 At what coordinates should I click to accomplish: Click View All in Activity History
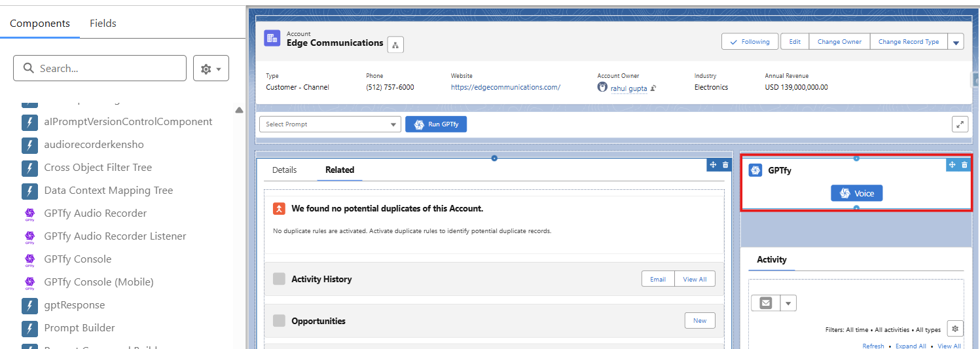pyautogui.click(x=695, y=279)
